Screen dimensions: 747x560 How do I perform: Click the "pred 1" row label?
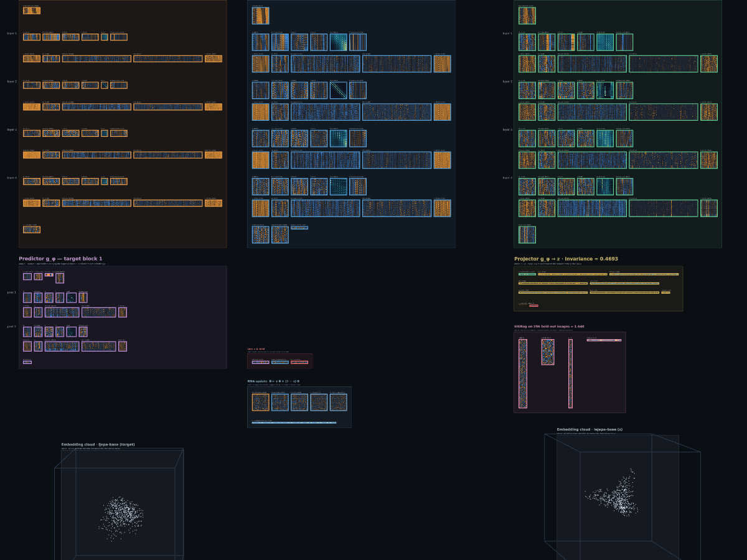point(12,292)
